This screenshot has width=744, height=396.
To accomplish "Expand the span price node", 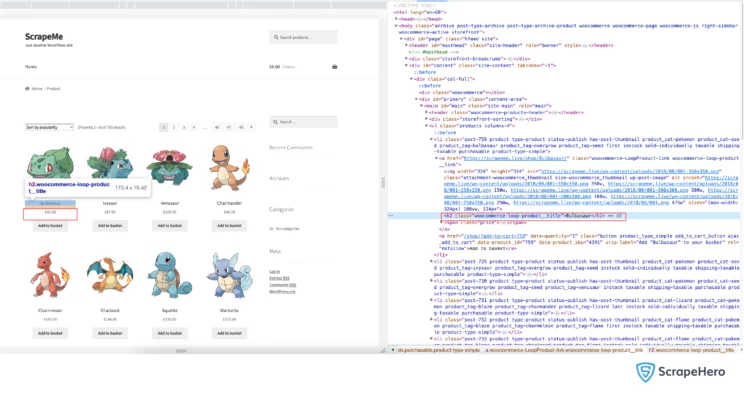I will (442, 222).
